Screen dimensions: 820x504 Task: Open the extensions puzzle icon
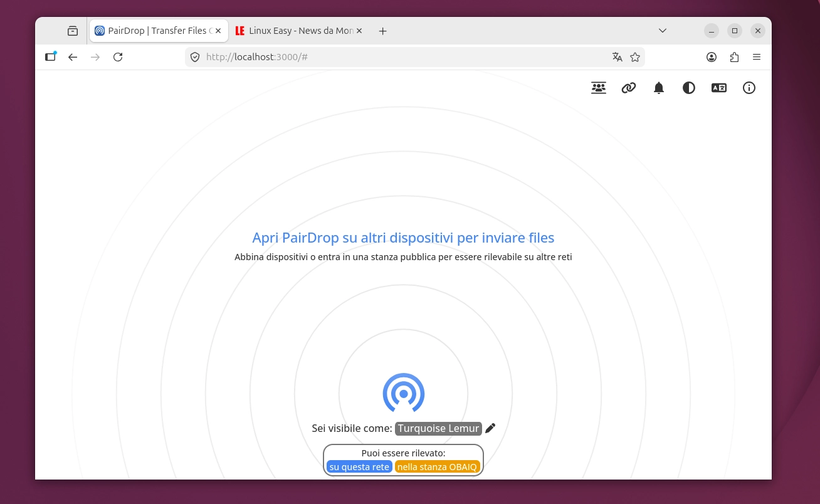coord(734,57)
